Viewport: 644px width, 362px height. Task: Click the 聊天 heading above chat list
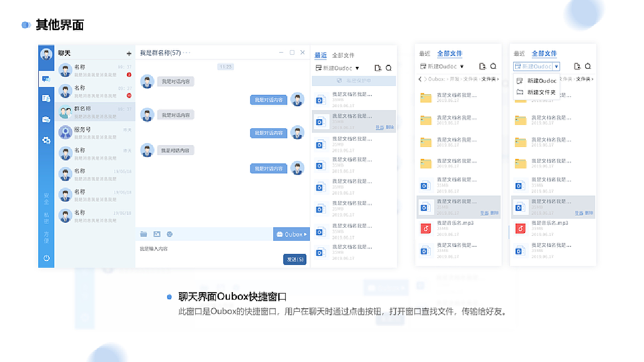pyautogui.click(x=64, y=53)
